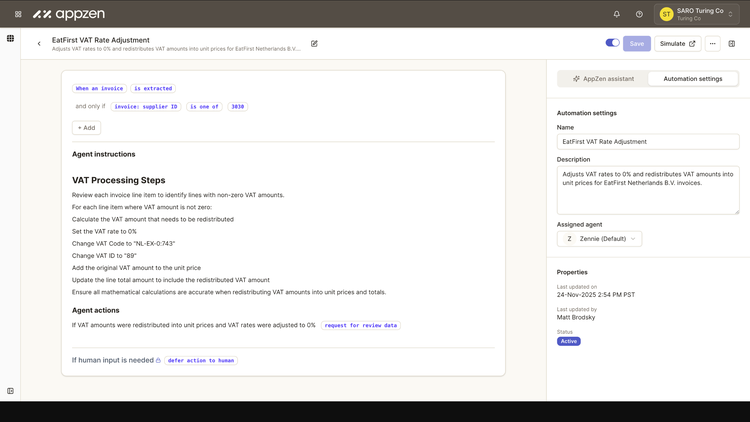Viewport: 750px width, 422px height.
Task: Open the help question mark icon
Action: [x=639, y=14]
